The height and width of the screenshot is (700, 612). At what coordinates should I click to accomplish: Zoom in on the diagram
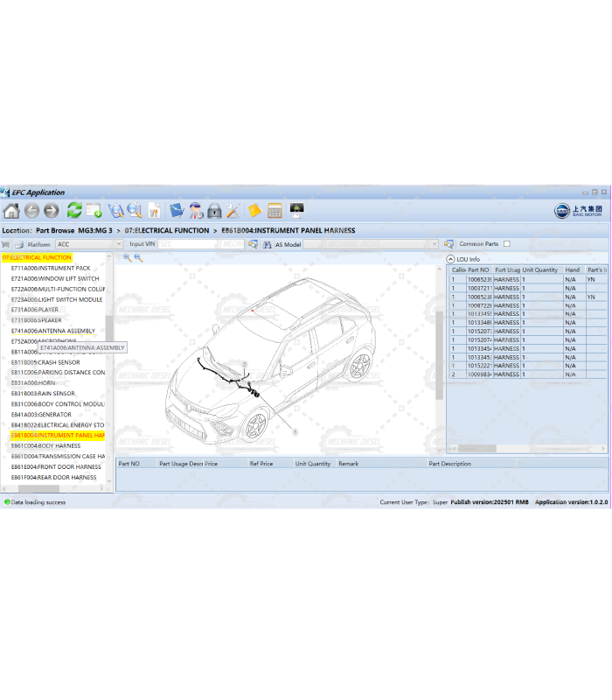pos(127,258)
